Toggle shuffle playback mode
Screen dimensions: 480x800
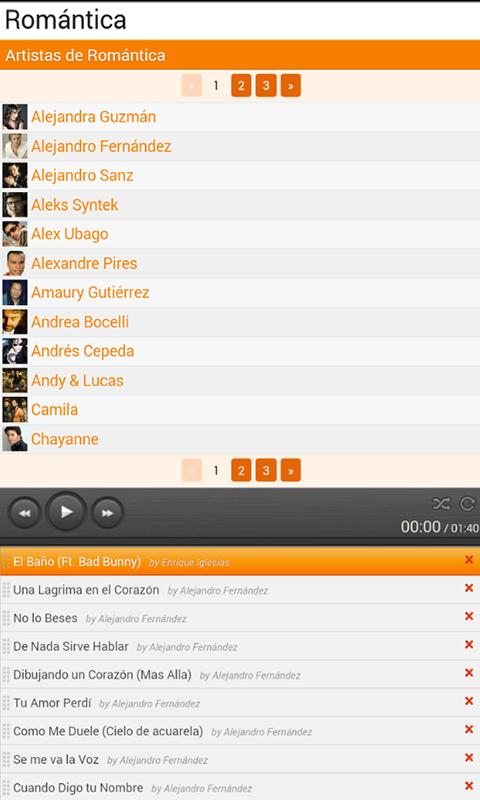441,504
